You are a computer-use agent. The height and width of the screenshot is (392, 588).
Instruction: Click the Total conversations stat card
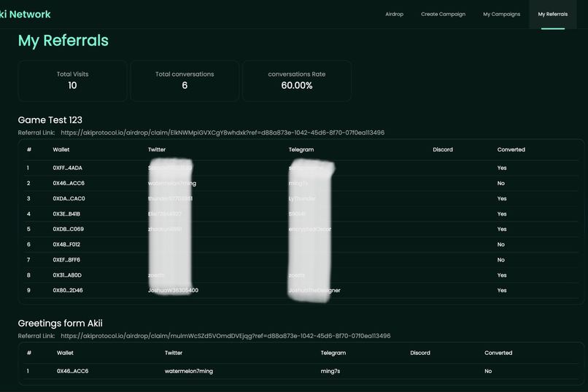pos(185,81)
